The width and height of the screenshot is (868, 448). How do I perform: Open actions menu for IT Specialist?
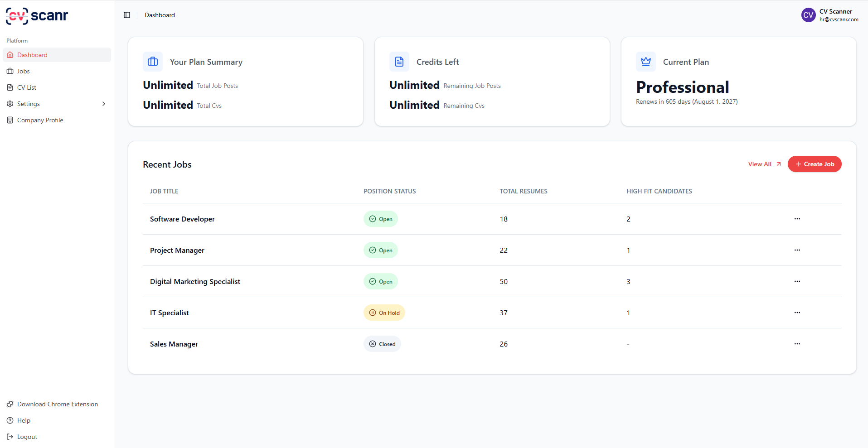[797, 313]
